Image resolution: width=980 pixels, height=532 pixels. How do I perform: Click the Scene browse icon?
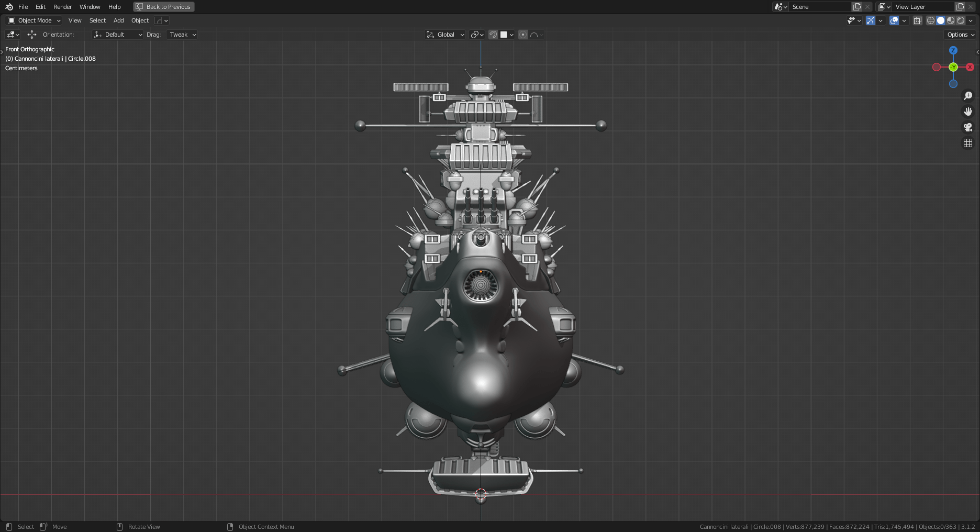779,7
